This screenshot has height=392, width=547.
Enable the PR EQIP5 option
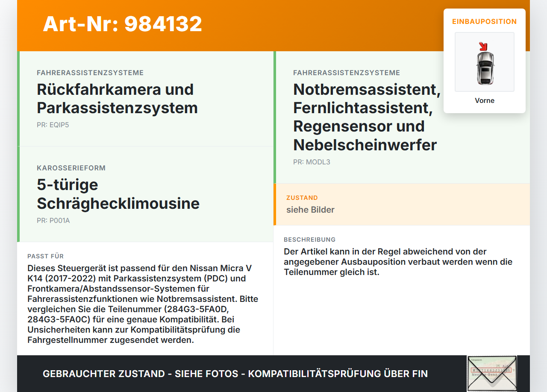click(53, 125)
